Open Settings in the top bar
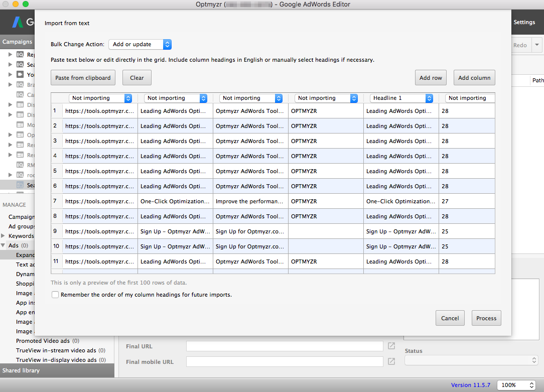The width and height of the screenshot is (544, 392). click(524, 22)
